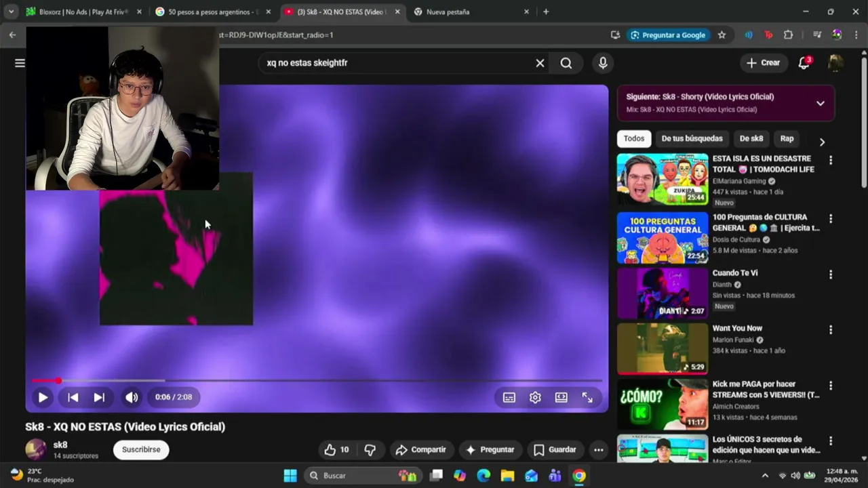Open video player settings gear
The height and width of the screenshot is (488, 868).
click(x=535, y=398)
